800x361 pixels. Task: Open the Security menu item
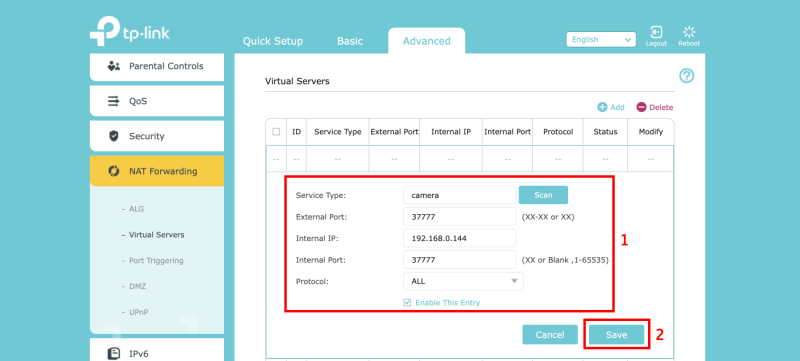(x=157, y=136)
